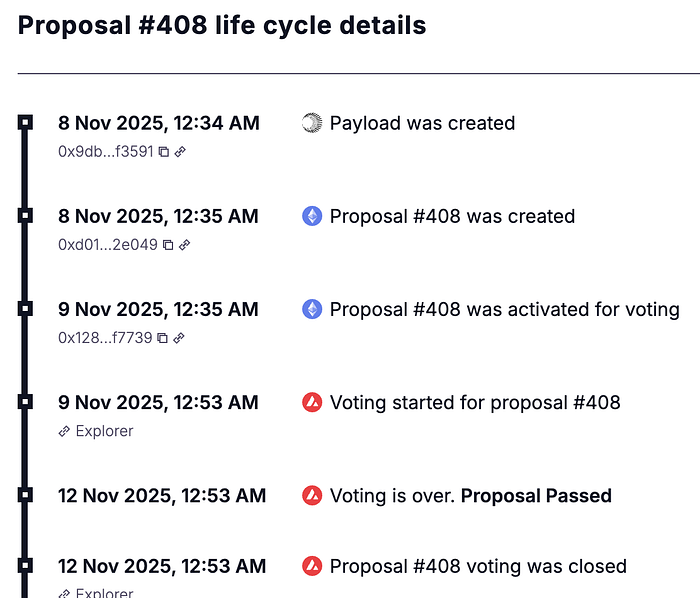Copy the 0x9db...f3591 transaction hash
The image size is (700, 598).
tap(164, 152)
